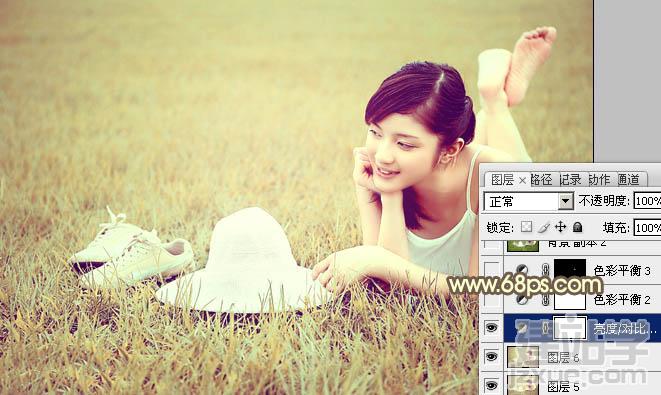The height and width of the screenshot is (395, 661).
Task: Close the 图层 panel tab
Action: coord(522,180)
